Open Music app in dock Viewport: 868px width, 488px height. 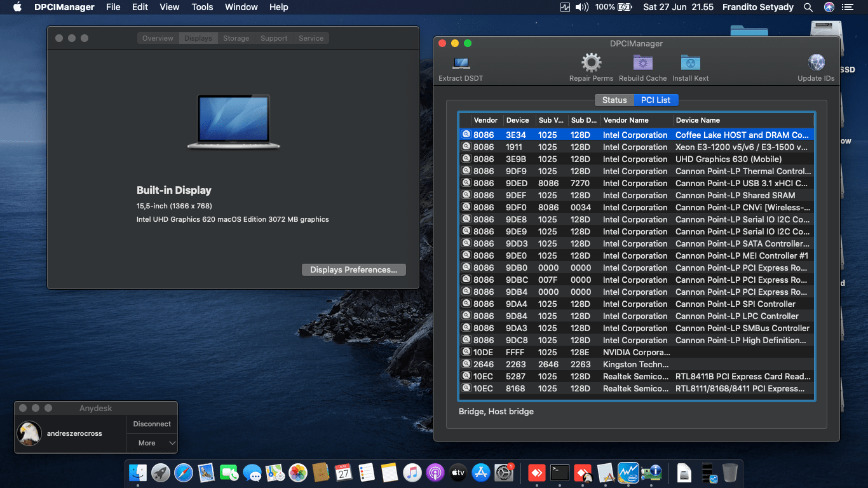tap(412, 473)
